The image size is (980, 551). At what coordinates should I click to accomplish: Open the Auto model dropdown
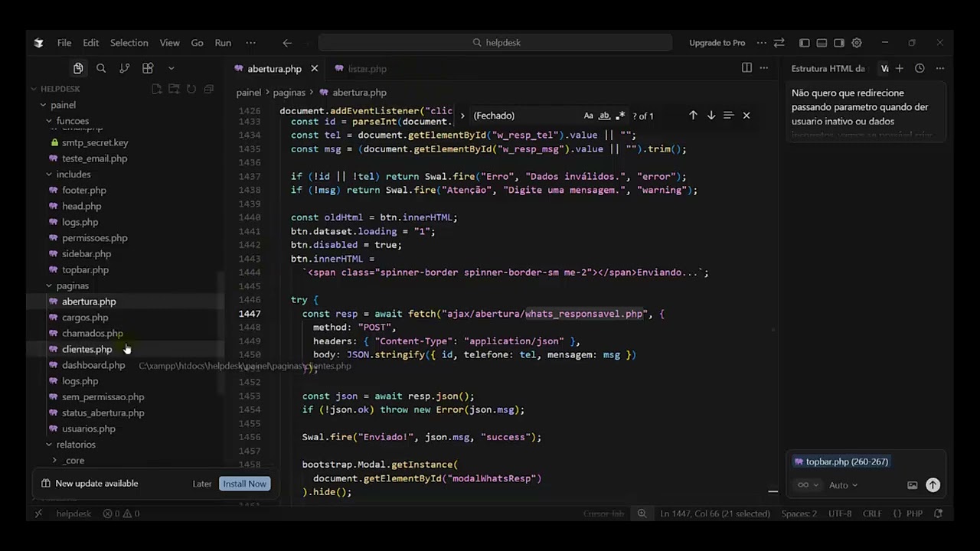coord(843,485)
